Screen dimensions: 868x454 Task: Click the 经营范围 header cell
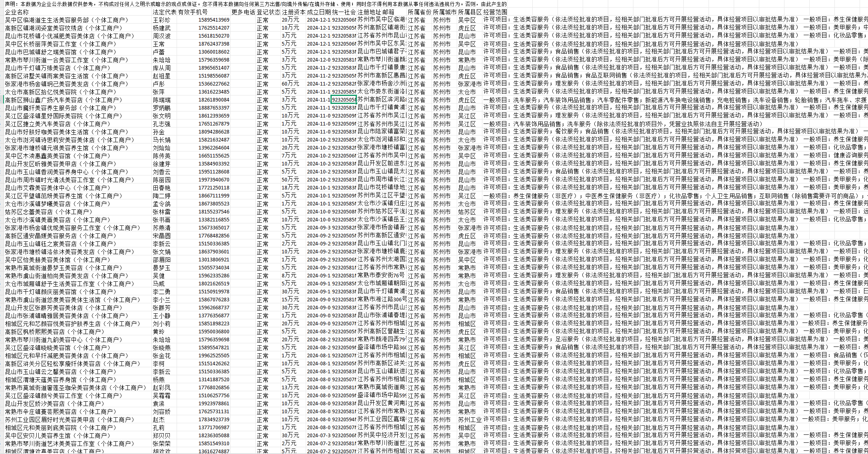point(495,12)
